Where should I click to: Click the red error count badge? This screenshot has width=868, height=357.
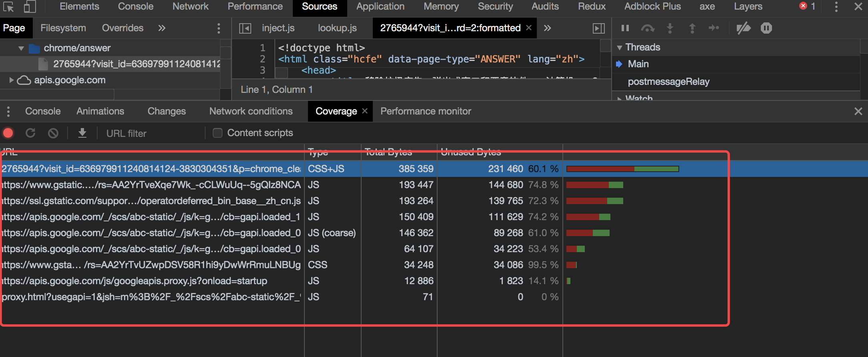803,6
